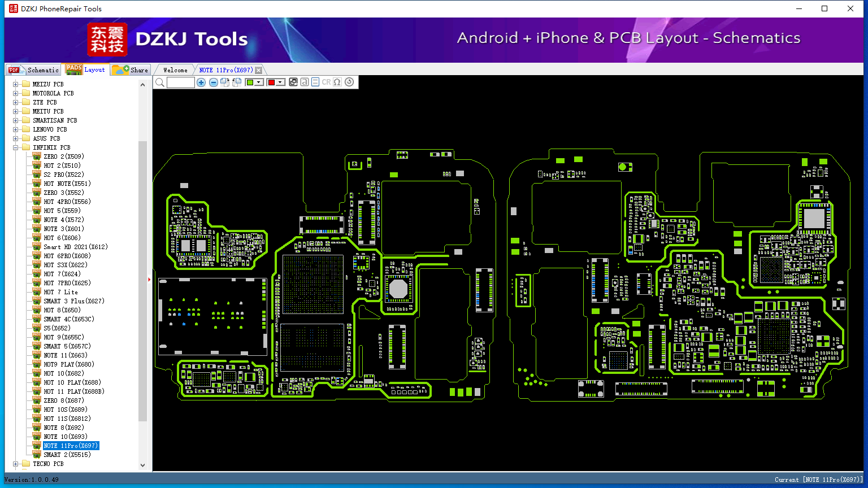Rotate the board view clockwise
The image size is (868, 488).
tap(225, 82)
